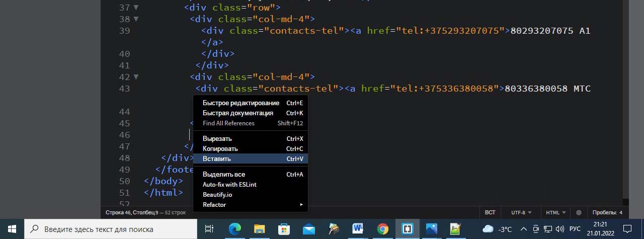Click the Brackets editor taskbar icon
The height and width of the screenshot is (239, 644).
(x=407, y=229)
